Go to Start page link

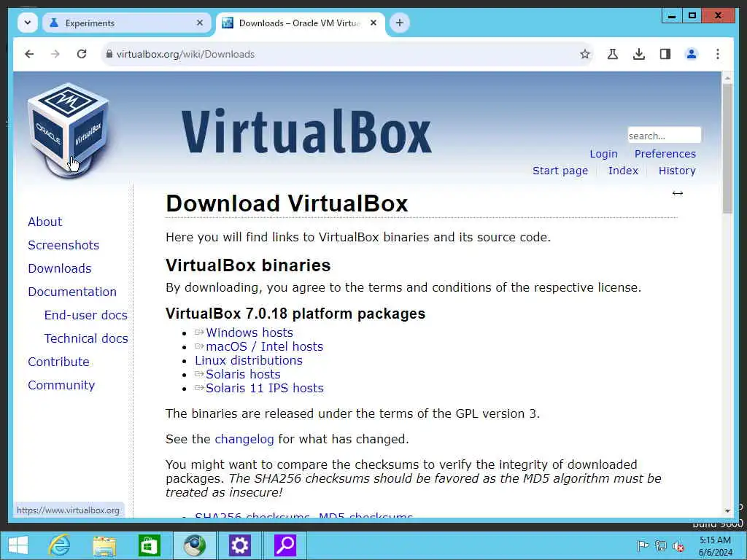click(x=560, y=171)
